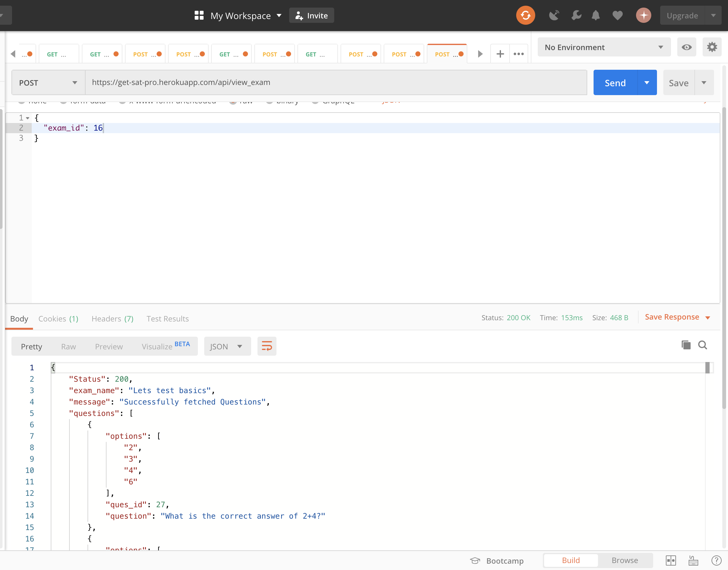The width and height of the screenshot is (728, 570).
Task: Open the manage environments gear icon
Action: point(712,47)
